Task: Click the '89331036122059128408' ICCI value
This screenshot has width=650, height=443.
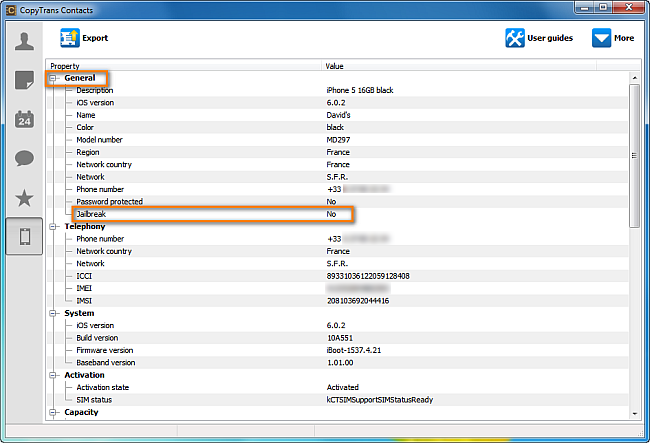Action: click(368, 276)
